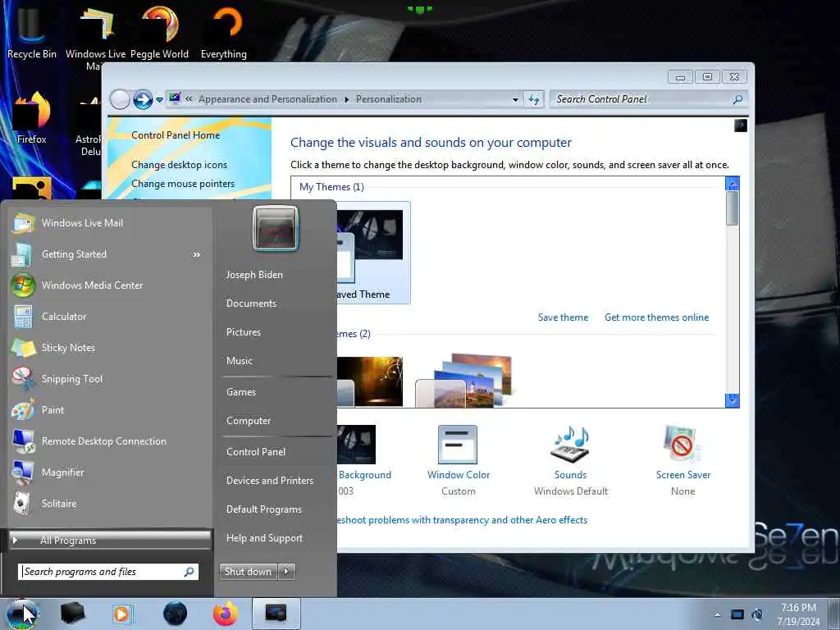Click themes list scrollbar thumb
The width and height of the screenshot is (840, 630).
point(733,208)
